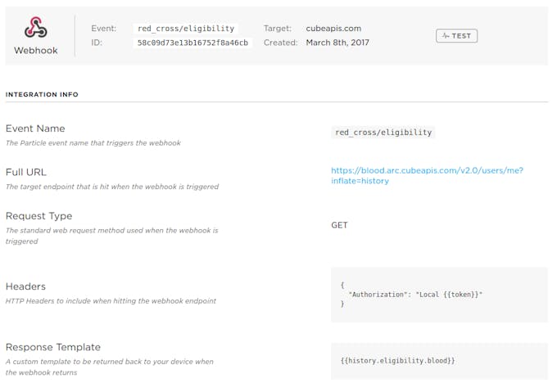Click the pulse icon inside TEST button
Viewport: 557px width, 392px height.
(446, 36)
